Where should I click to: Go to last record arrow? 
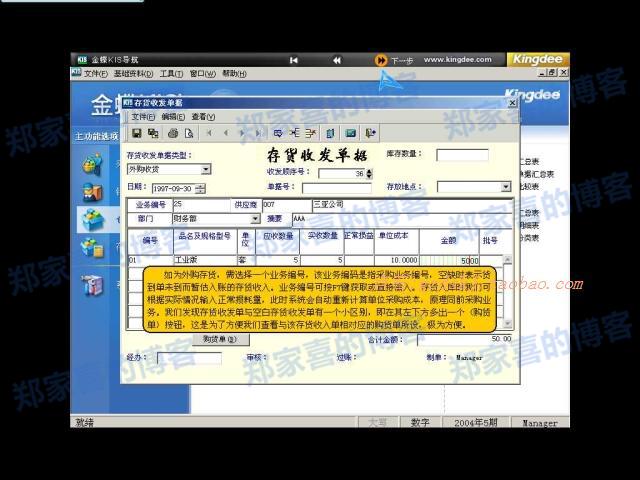tap(258, 133)
